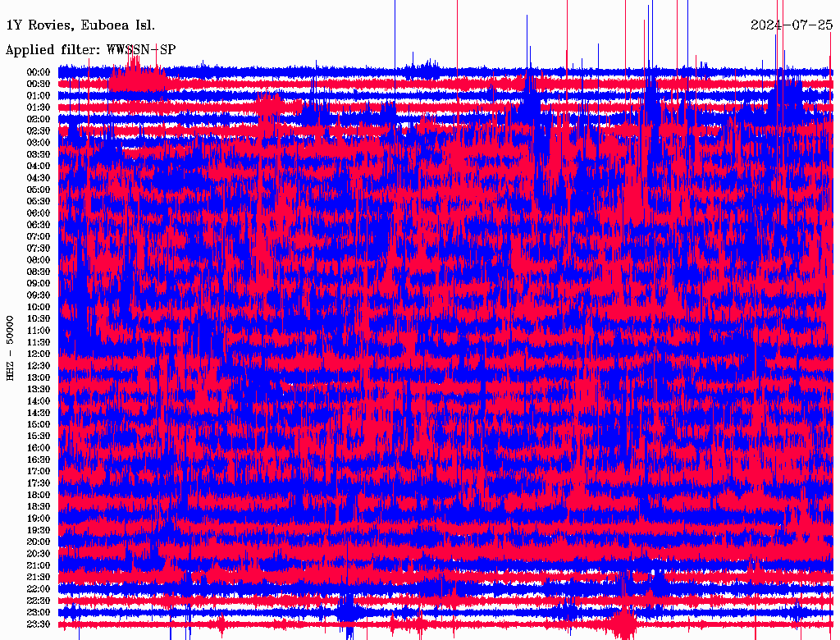Click the 16:30 time label
The height and width of the screenshot is (640, 840).
click(x=39, y=460)
